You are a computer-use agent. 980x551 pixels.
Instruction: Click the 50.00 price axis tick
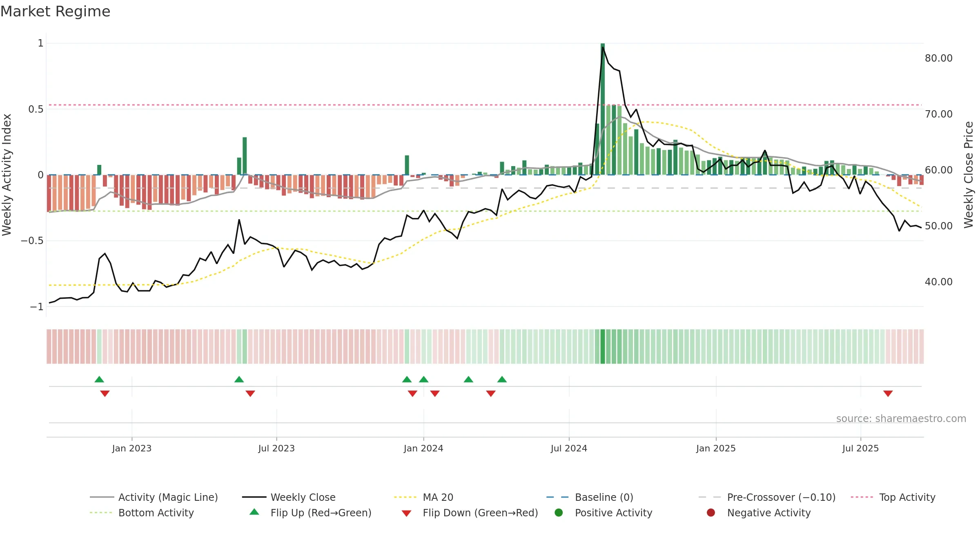939,226
